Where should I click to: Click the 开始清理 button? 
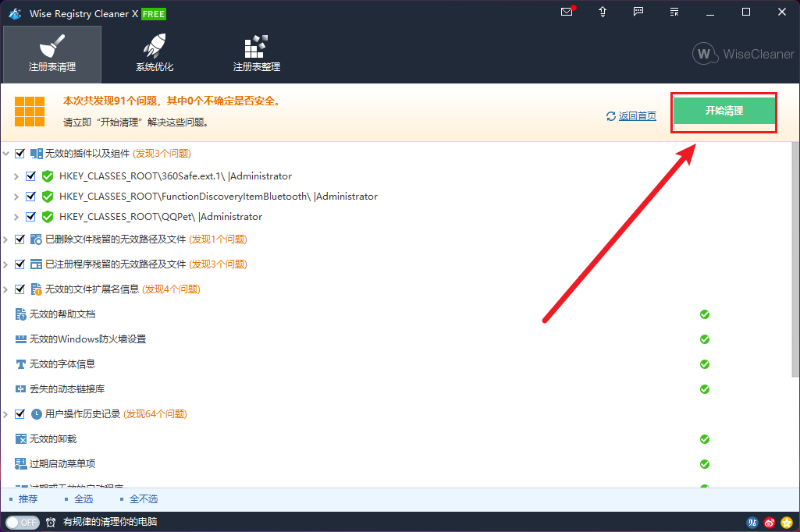coord(724,111)
